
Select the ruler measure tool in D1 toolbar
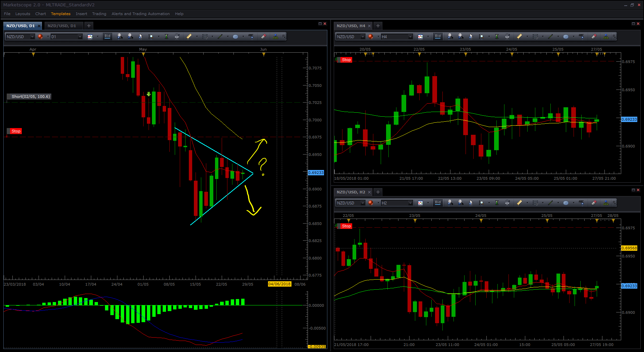click(189, 36)
